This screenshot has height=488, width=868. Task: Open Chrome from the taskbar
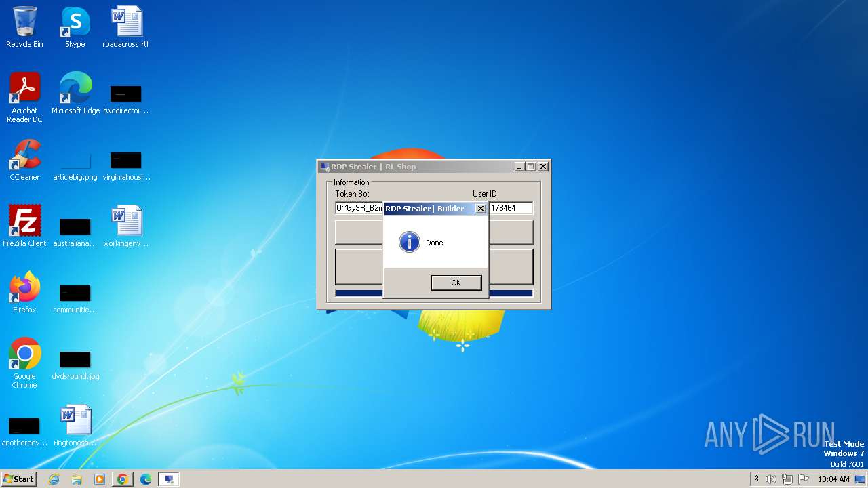point(123,479)
